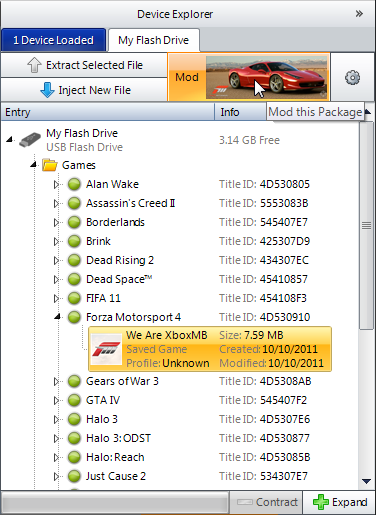Click the Device Explorer panel title

175,14
